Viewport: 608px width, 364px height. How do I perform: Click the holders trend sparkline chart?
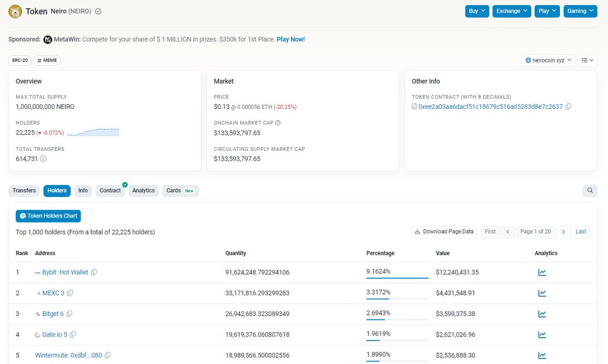coord(93,133)
